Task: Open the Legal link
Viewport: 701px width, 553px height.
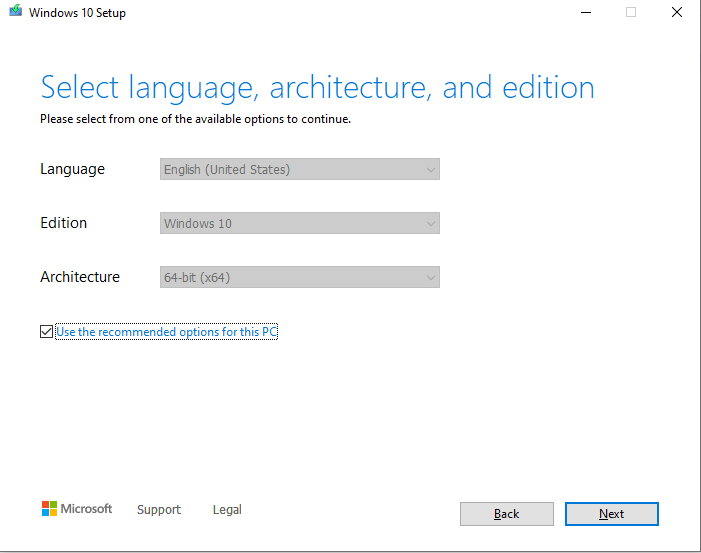Action: [x=227, y=510]
